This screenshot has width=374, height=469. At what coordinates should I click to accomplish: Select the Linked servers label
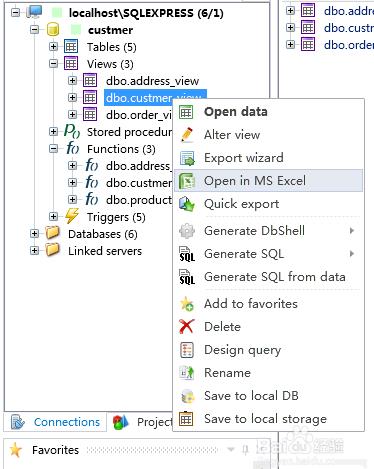(x=105, y=251)
